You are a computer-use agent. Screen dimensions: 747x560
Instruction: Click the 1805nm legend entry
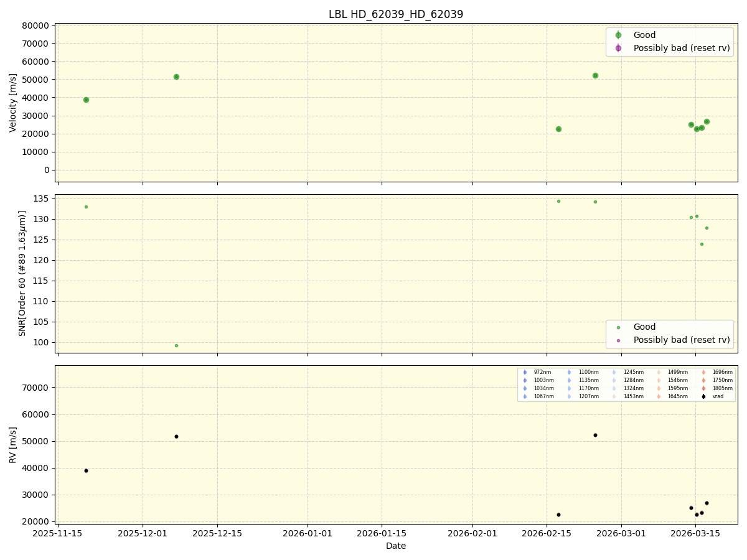717,388
